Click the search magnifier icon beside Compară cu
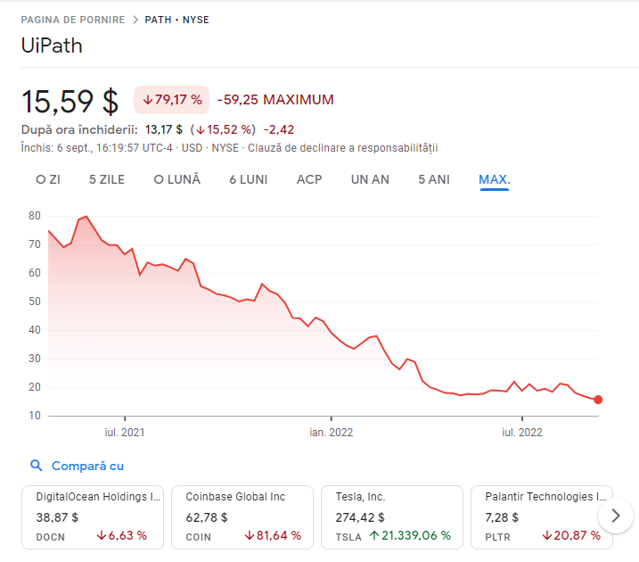The width and height of the screenshot is (639, 562). (x=36, y=465)
